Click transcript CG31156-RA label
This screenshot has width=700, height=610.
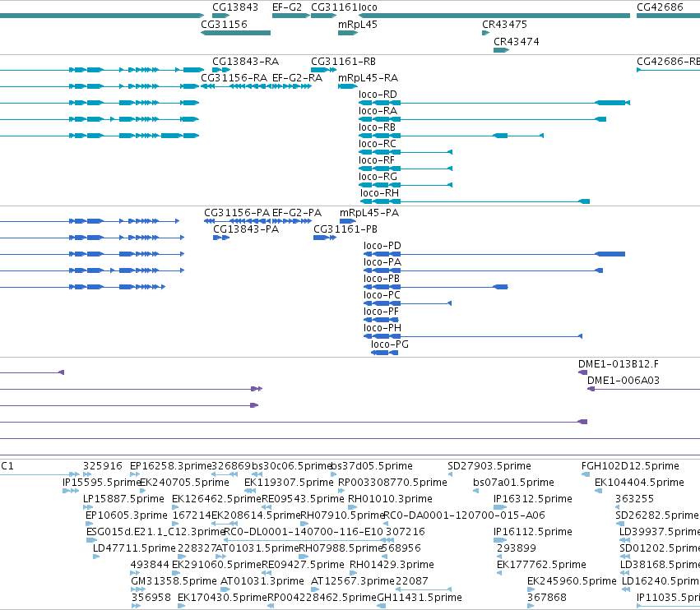pos(234,77)
